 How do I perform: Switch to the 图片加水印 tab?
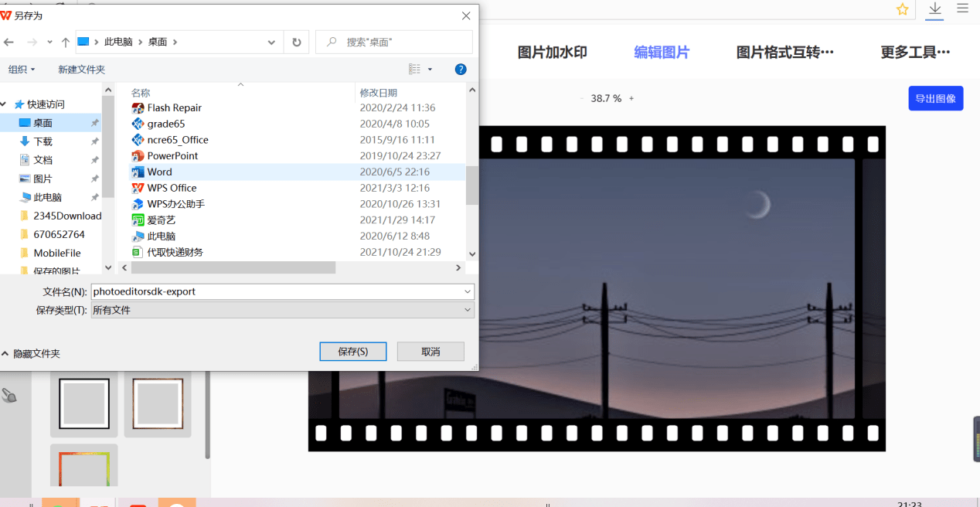click(x=552, y=53)
